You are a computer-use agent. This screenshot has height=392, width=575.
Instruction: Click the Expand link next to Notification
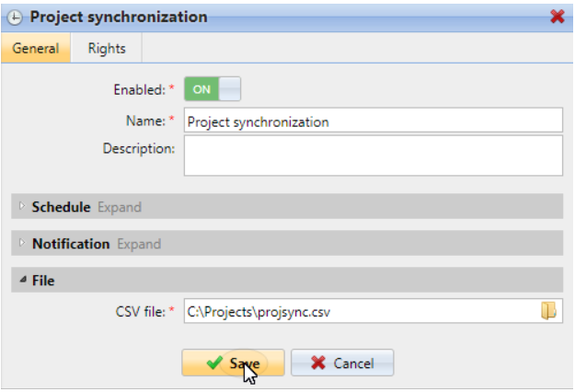tap(139, 244)
